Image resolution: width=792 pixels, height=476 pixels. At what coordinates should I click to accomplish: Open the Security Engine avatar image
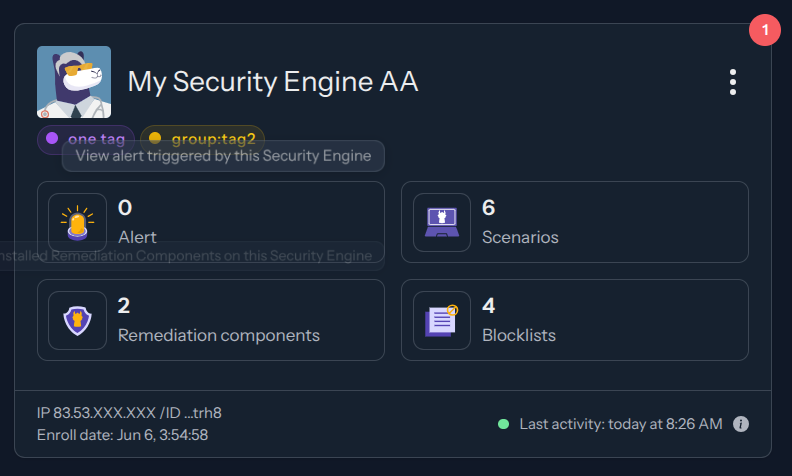tap(74, 82)
